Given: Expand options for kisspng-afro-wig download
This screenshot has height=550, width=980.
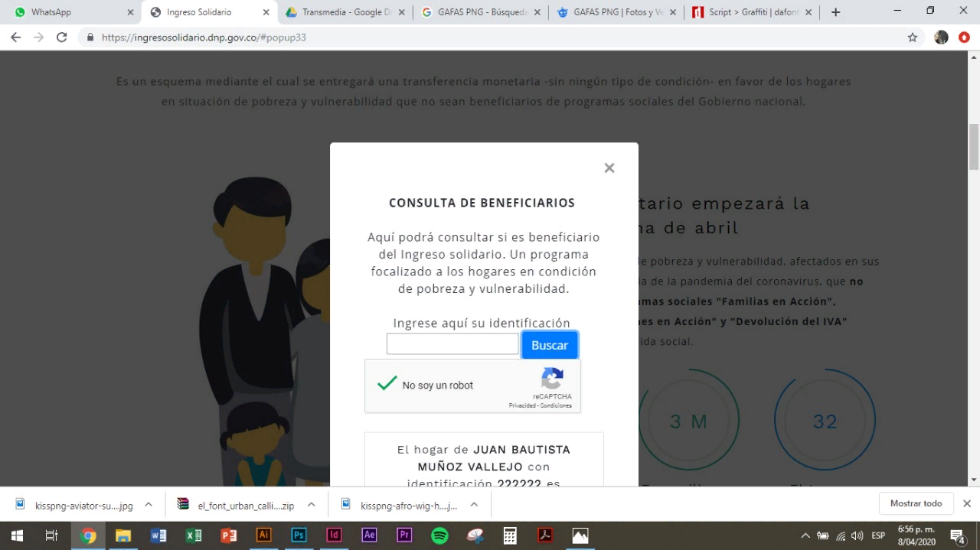Looking at the screenshot, I should coord(474,505).
